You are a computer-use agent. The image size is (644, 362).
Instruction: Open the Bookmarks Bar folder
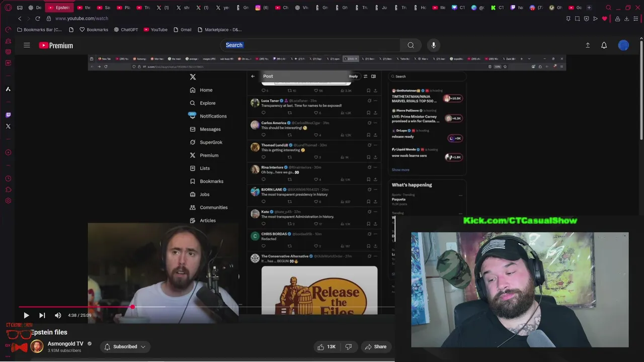[x=40, y=30]
